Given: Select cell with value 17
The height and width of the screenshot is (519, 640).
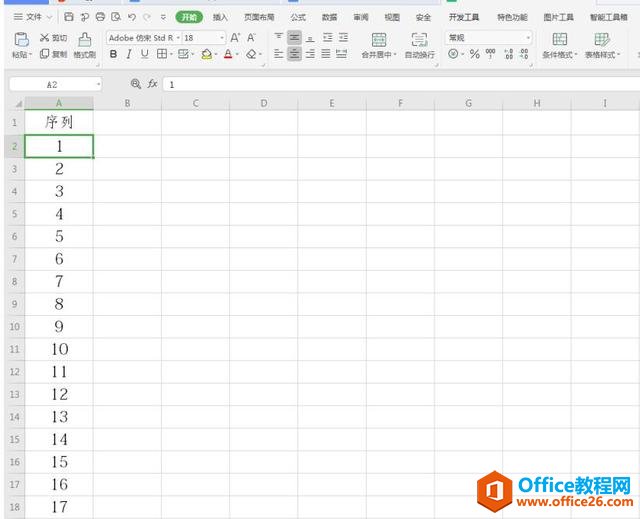Looking at the screenshot, I should (59, 507).
